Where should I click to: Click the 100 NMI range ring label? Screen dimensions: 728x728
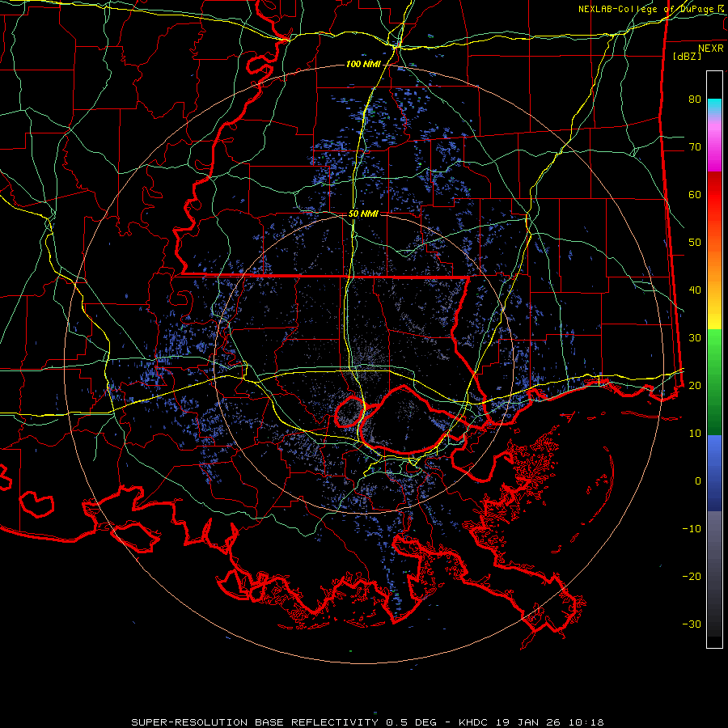point(363,64)
